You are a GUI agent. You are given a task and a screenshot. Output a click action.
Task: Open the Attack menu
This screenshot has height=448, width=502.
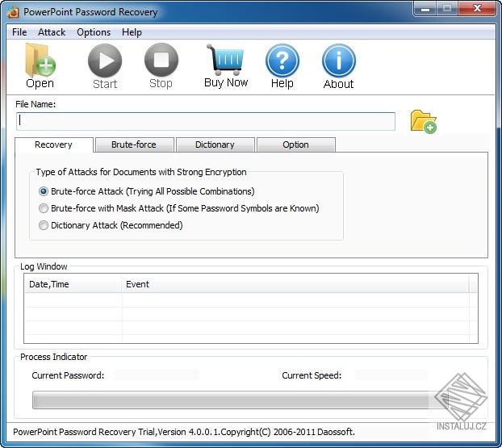click(52, 32)
